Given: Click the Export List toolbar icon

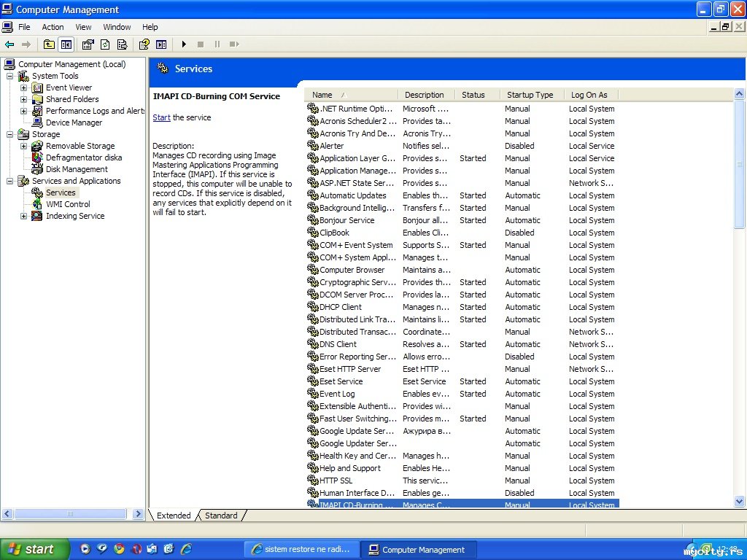Looking at the screenshot, I should 123,44.
